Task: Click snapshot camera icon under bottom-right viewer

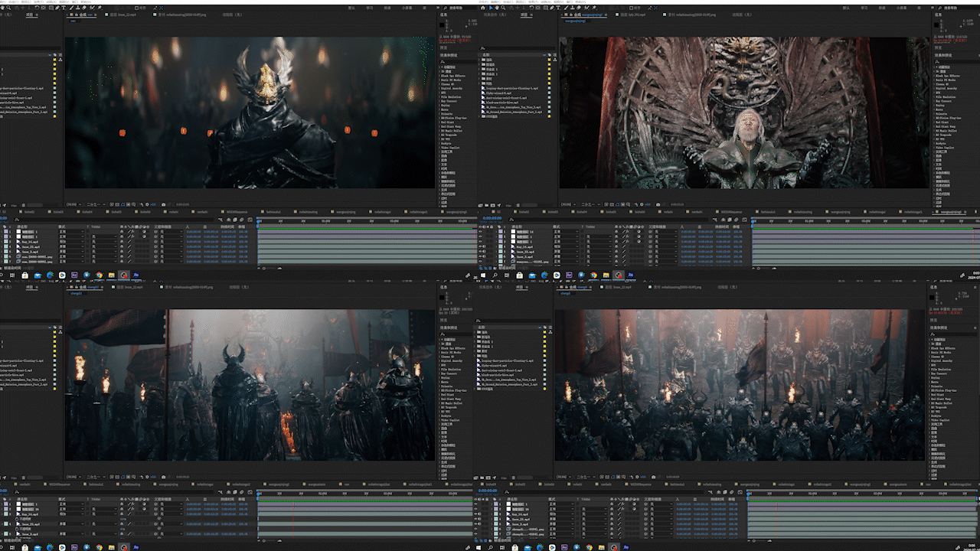Action: click(653, 477)
